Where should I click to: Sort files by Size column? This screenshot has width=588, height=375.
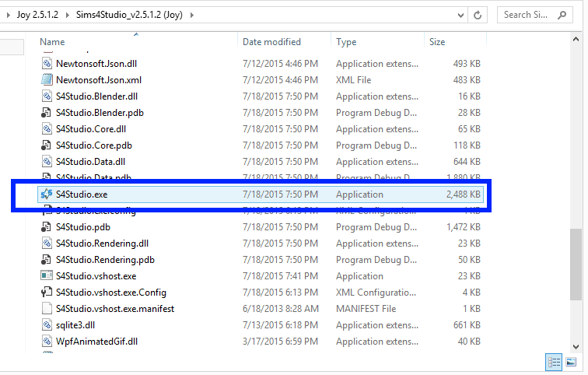coord(437,42)
